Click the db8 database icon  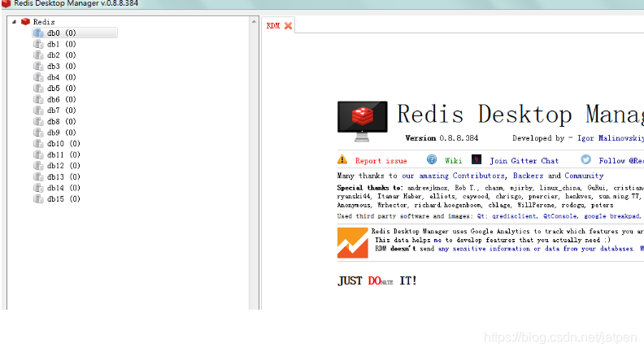(x=38, y=122)
